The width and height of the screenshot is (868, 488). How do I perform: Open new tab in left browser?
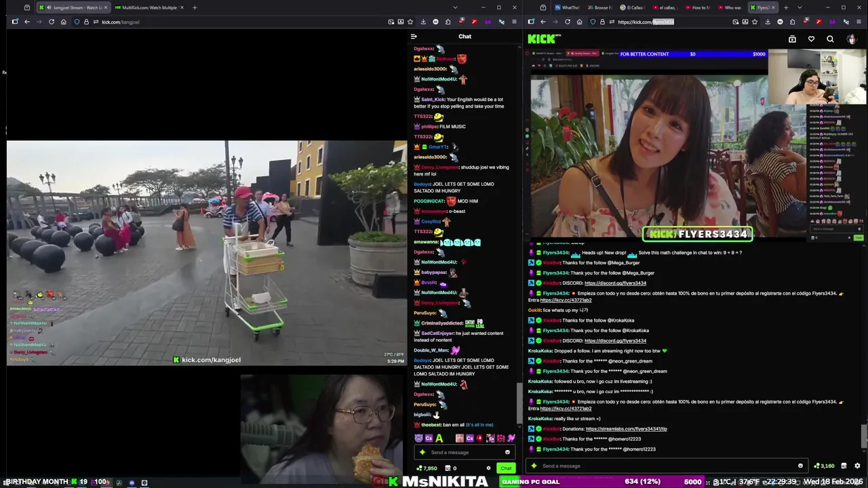(x=194, y=7)
